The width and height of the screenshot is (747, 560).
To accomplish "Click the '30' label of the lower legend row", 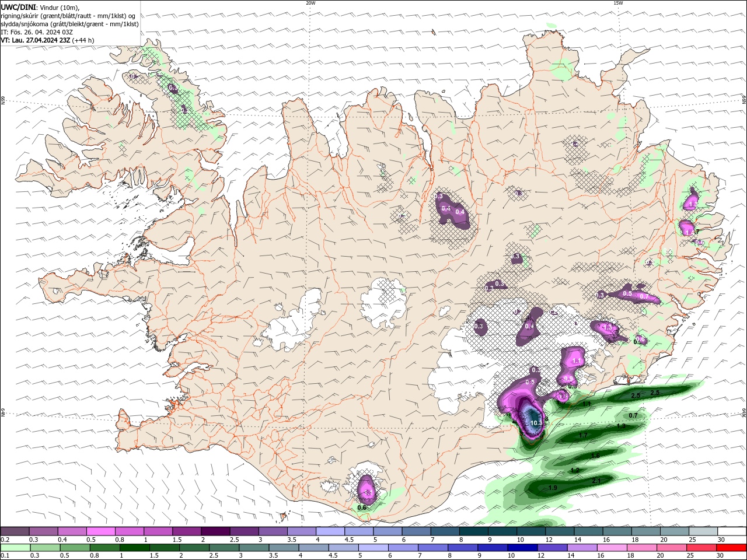I will pyautogui.click(x=721, y=556).
